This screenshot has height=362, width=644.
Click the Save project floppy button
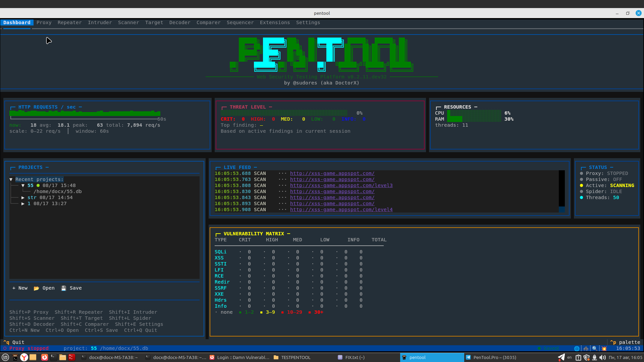[x=71, y=288]
